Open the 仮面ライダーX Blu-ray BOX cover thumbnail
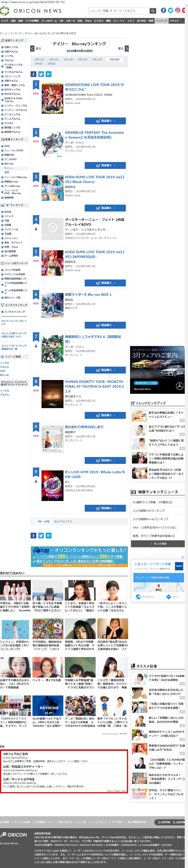The image size is (188, 868). 52,305
